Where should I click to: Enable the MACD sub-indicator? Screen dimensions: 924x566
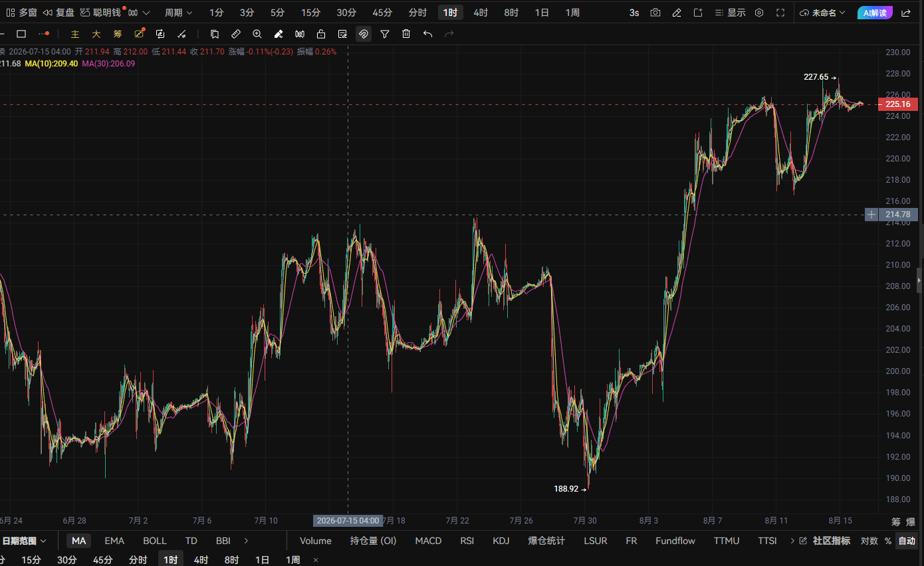click(x=428, y=541)
